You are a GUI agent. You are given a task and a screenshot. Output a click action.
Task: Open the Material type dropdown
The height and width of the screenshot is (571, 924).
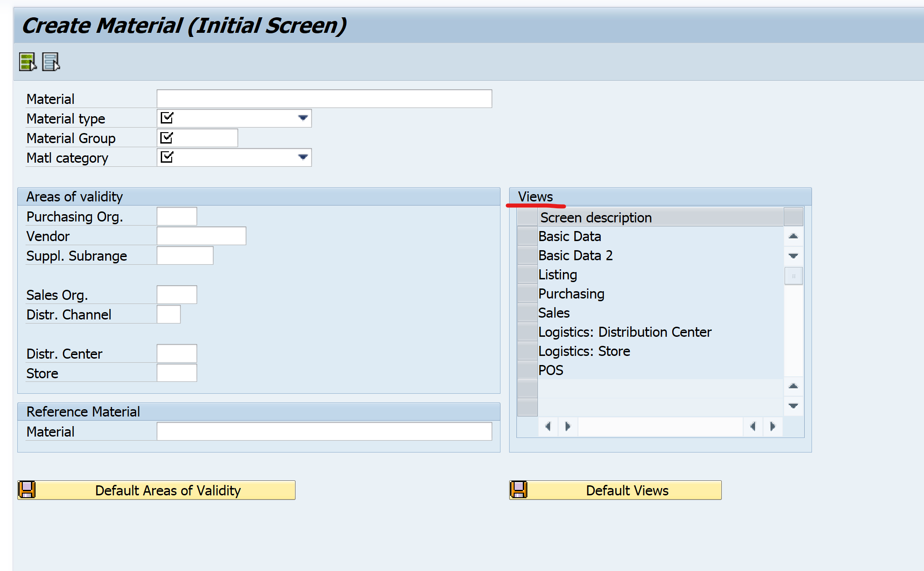point(302,118)
